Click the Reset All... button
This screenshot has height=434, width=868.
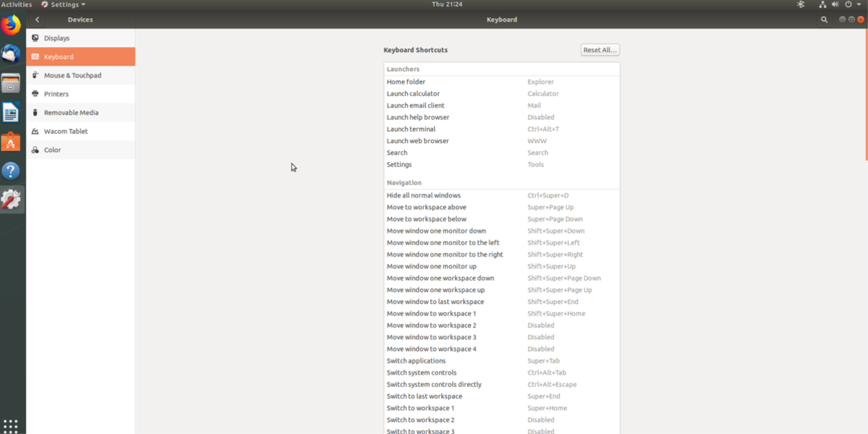[600, 50]
